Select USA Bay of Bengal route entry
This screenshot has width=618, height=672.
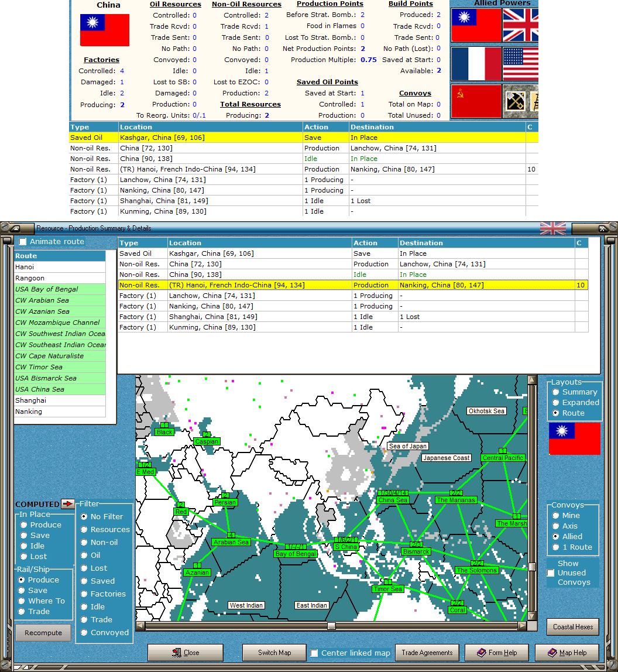point(60,289)
